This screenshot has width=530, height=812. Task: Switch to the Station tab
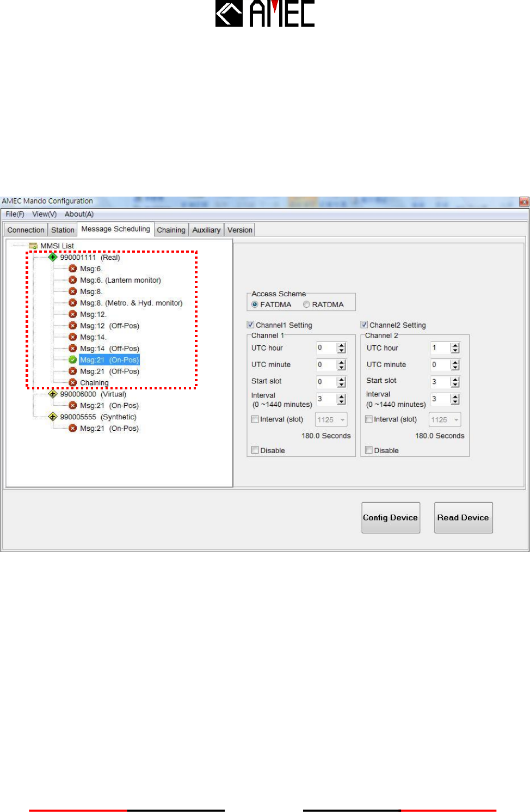point(63,230)
